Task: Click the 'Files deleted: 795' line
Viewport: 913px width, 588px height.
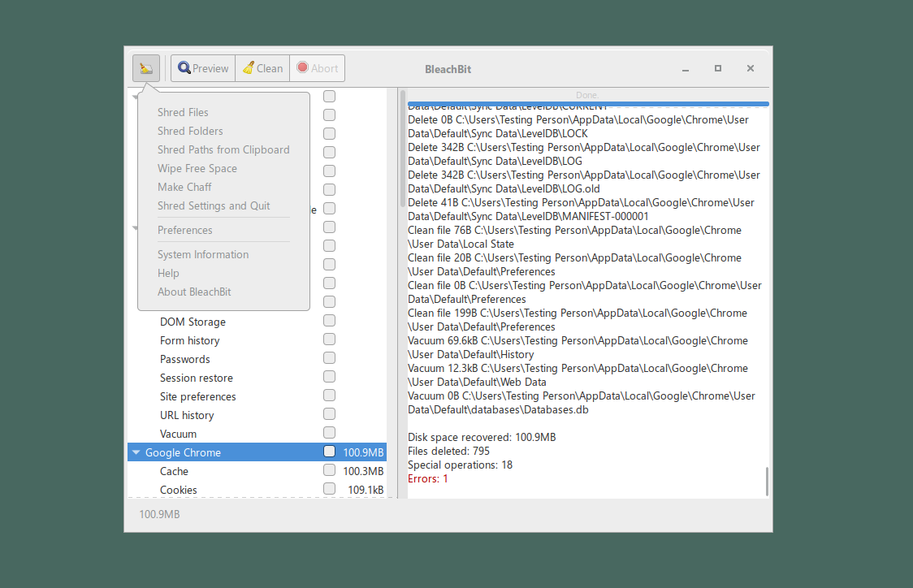Action: [448, 452]
